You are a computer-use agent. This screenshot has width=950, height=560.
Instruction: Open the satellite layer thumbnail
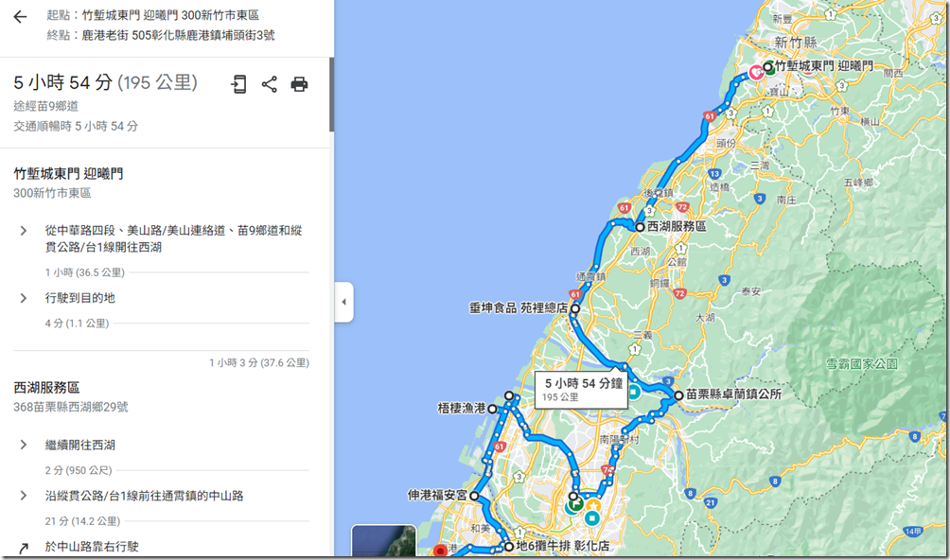pyautogui.click(x=383, y=541)
